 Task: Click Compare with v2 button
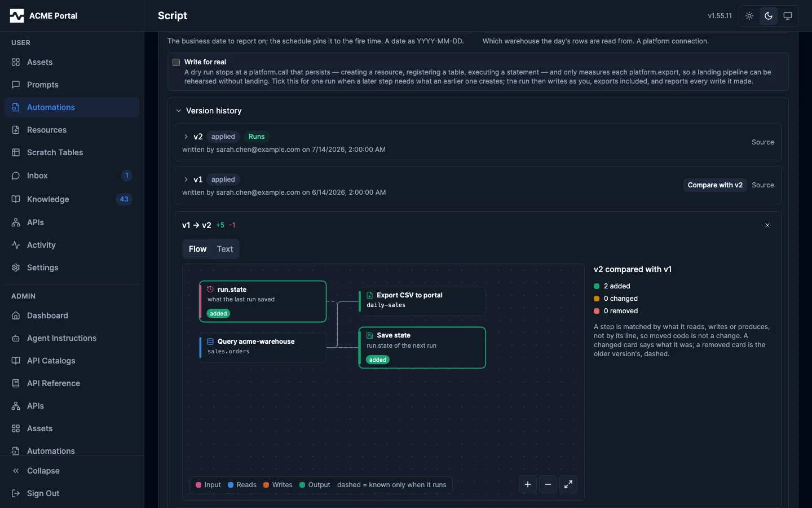[715, 185]
